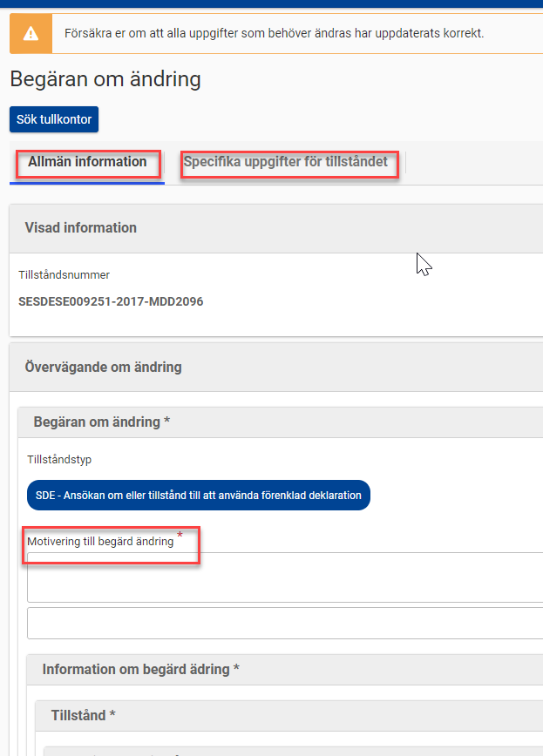This screenshot has width=543, height=756.
Task: Open the Specifika uppgifter för tillståndet tab
Action: coord(285,162)
